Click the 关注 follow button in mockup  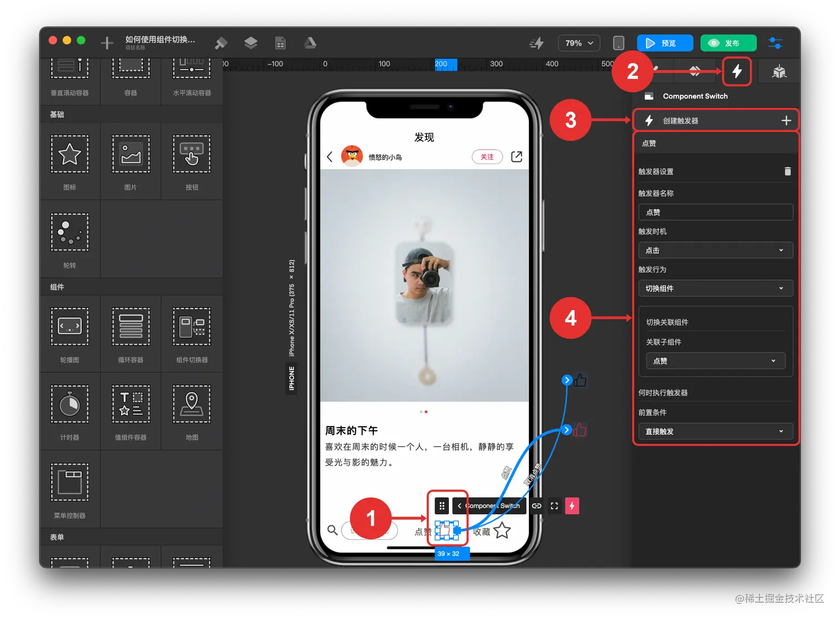[487, 157]
